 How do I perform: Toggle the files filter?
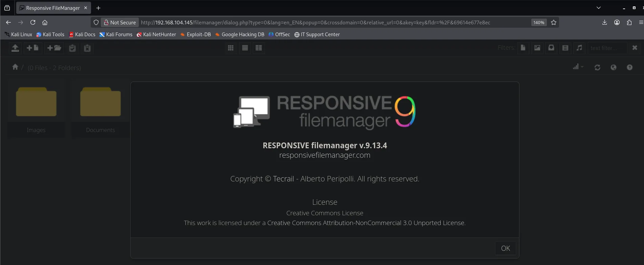(523, 48)
